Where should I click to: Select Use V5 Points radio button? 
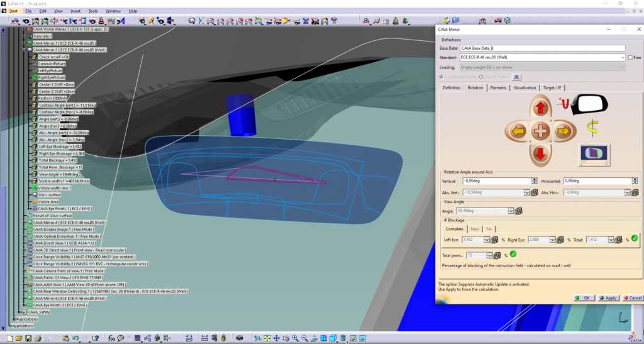(481, 77)
